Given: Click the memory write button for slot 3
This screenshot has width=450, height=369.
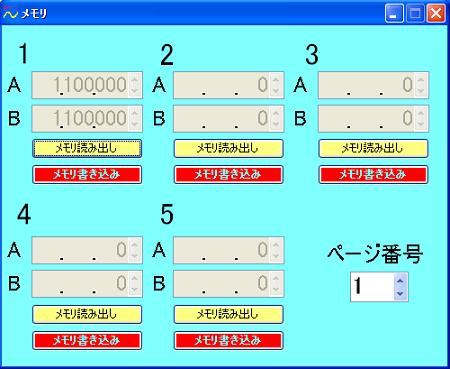Looking at the screenshot, I should pyautogui.click(x=373, y=174).
